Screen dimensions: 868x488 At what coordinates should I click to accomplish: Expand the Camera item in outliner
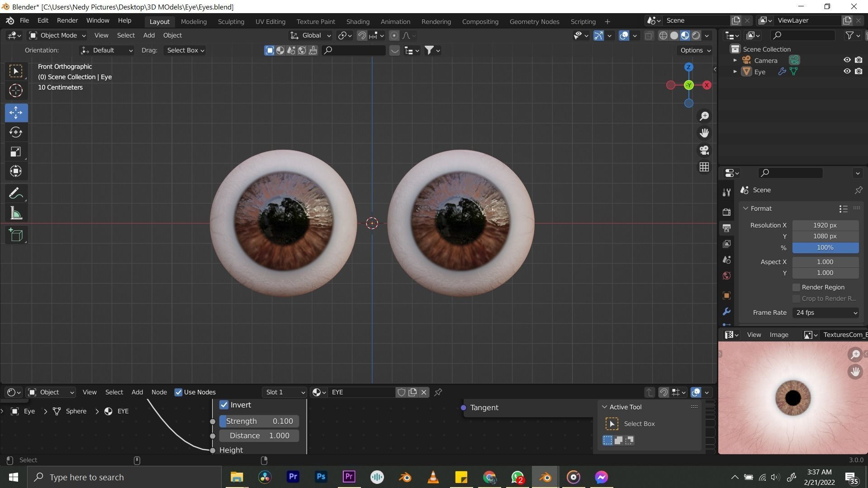point(735,60)
